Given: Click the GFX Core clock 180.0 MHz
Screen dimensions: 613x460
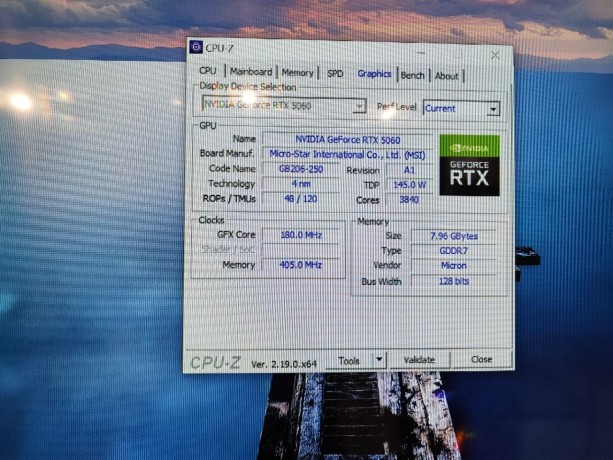Looking at the screenshot, I should [301, 235].
